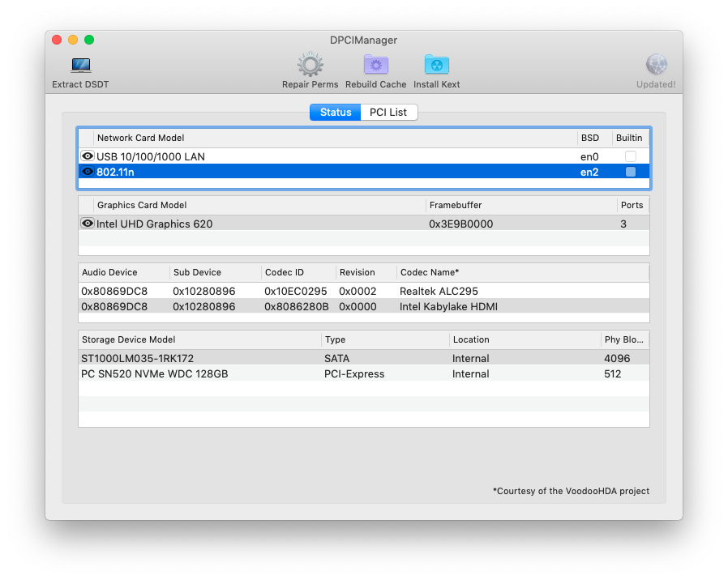The width and height of the screenshot is (728, 580).
Task: Click the Phy Blo... column header
Action: click(623, 339)
